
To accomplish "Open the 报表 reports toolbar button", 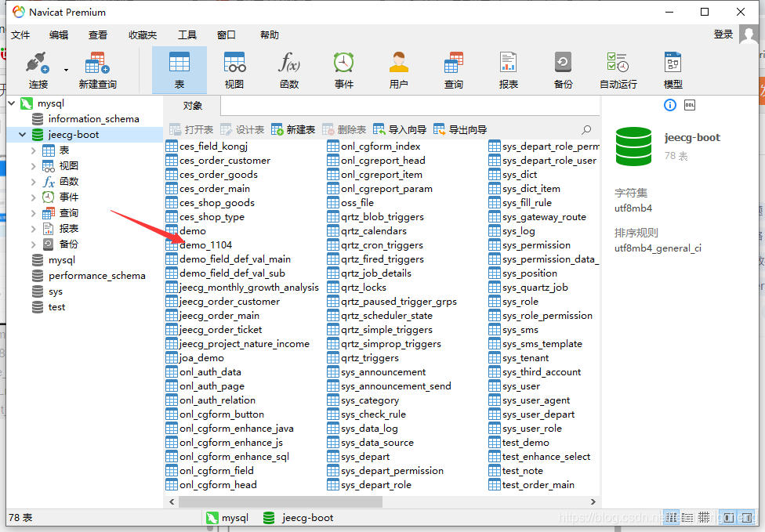I will 508,71.
